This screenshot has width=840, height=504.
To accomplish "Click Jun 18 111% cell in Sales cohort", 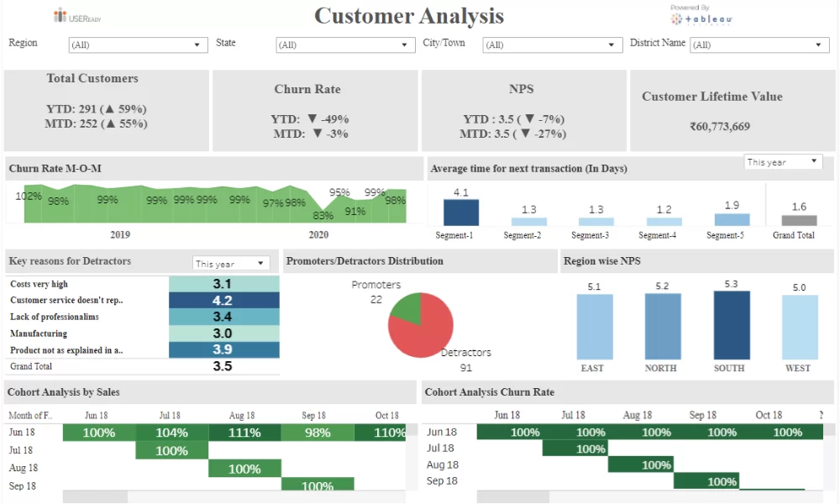I will point(244,433).
